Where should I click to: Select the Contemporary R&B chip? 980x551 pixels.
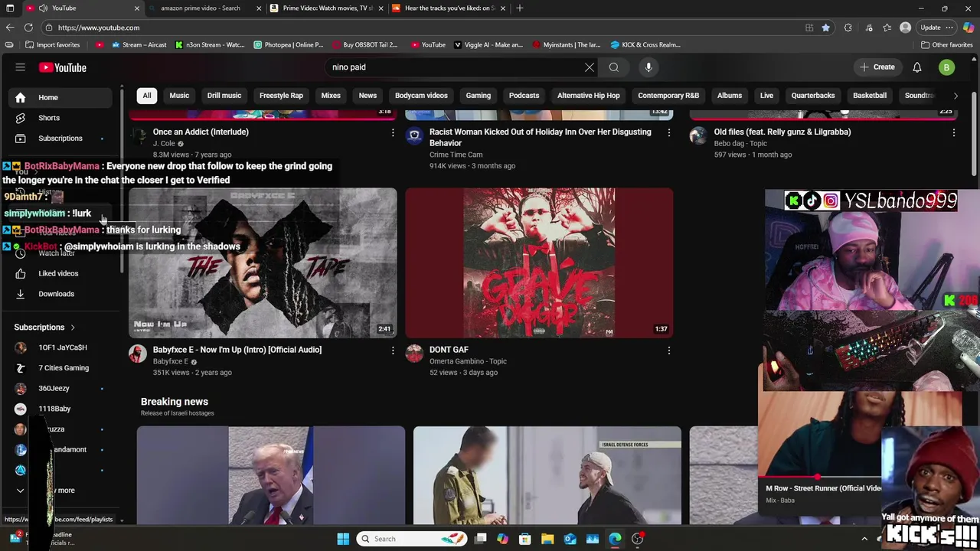point(668,96)
